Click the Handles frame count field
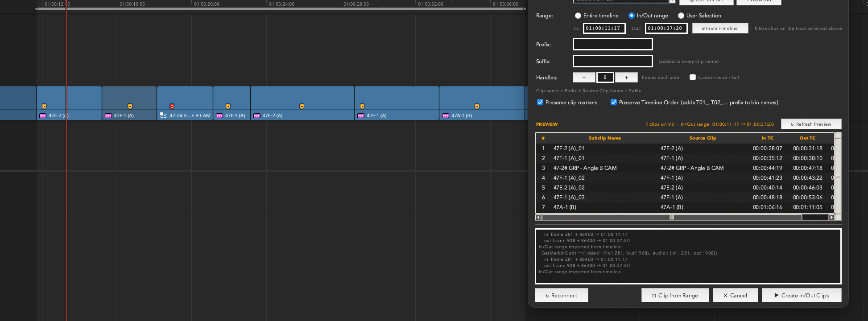The height and width of the screenshot is (321, 868). coord(605,77)
